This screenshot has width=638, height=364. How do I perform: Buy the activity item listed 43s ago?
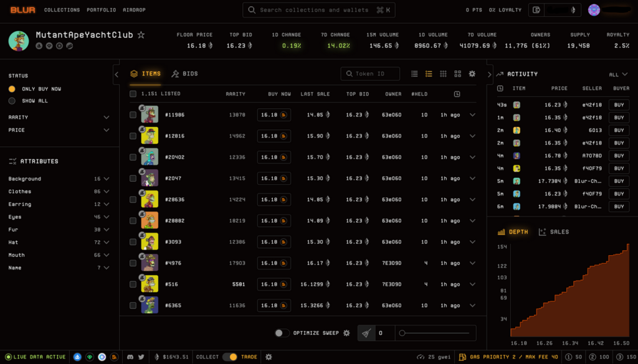tap(619, 105)
